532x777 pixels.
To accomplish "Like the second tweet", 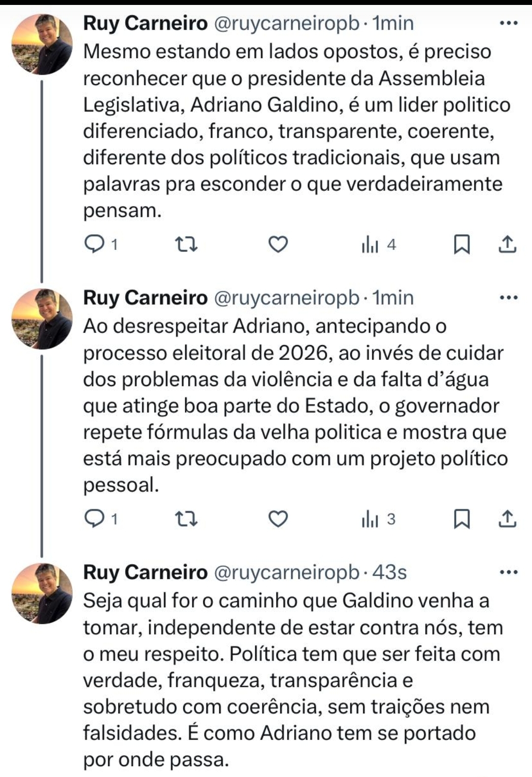I will pos(278,519).
